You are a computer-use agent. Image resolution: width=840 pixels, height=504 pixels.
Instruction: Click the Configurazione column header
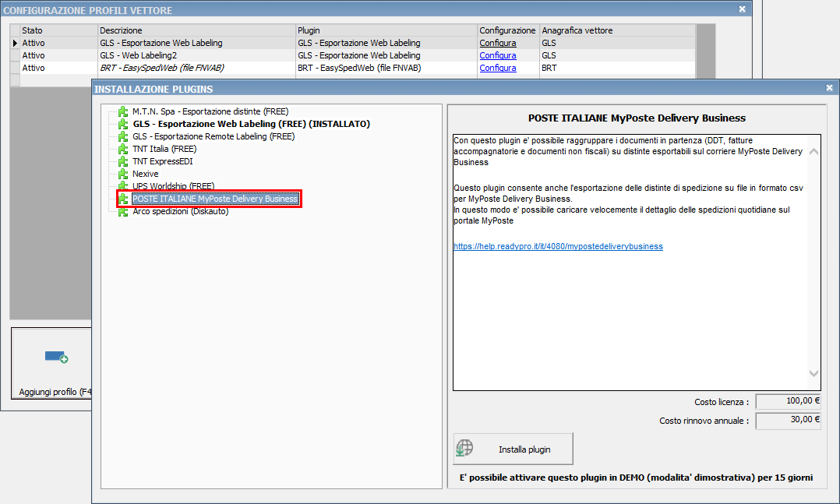coord(508,30)
